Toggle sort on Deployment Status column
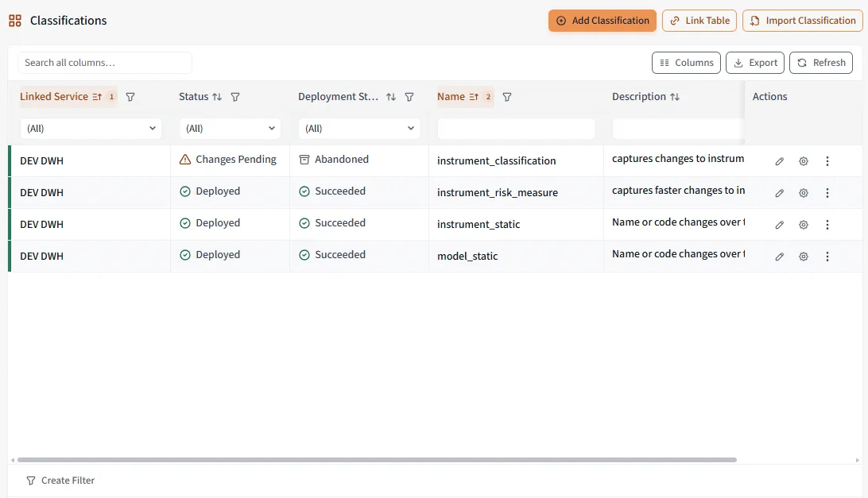868x498 pixels. tap(391, 97)
